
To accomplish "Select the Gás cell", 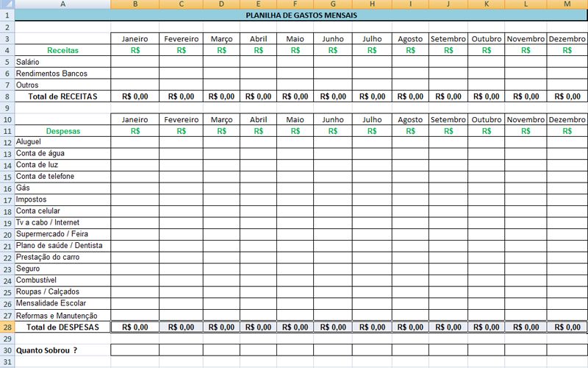I will (62, 188).
